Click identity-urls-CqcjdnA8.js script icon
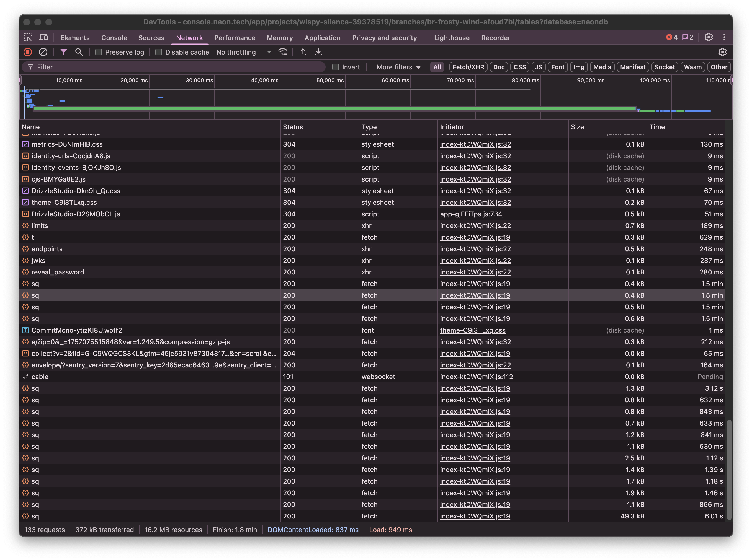 point(25,156)
